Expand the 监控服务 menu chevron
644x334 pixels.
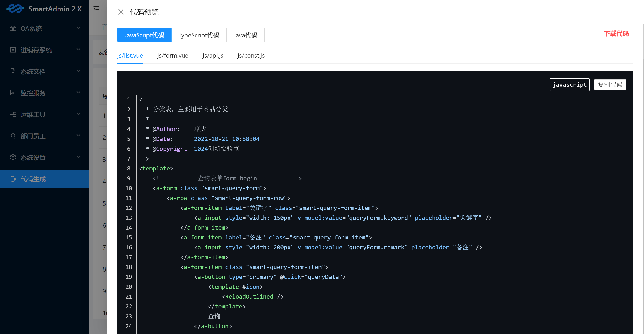click(78, 93)
